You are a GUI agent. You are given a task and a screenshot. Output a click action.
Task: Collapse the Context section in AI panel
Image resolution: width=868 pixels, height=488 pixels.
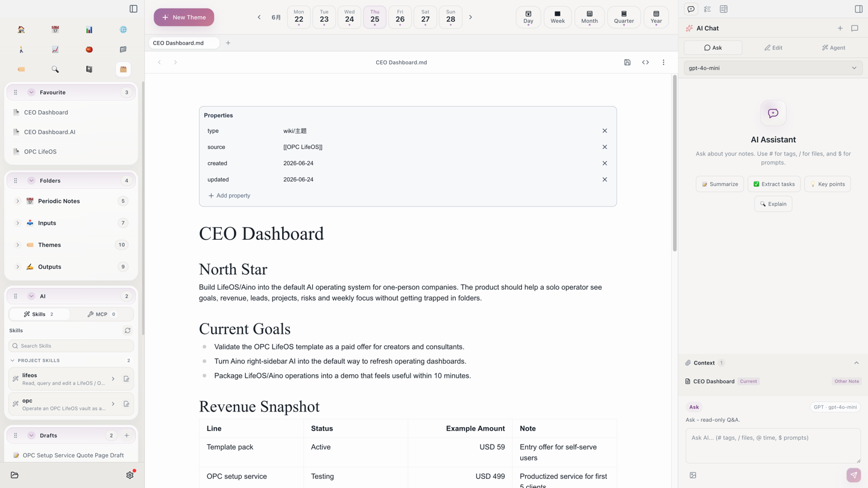tap(856, 363)
